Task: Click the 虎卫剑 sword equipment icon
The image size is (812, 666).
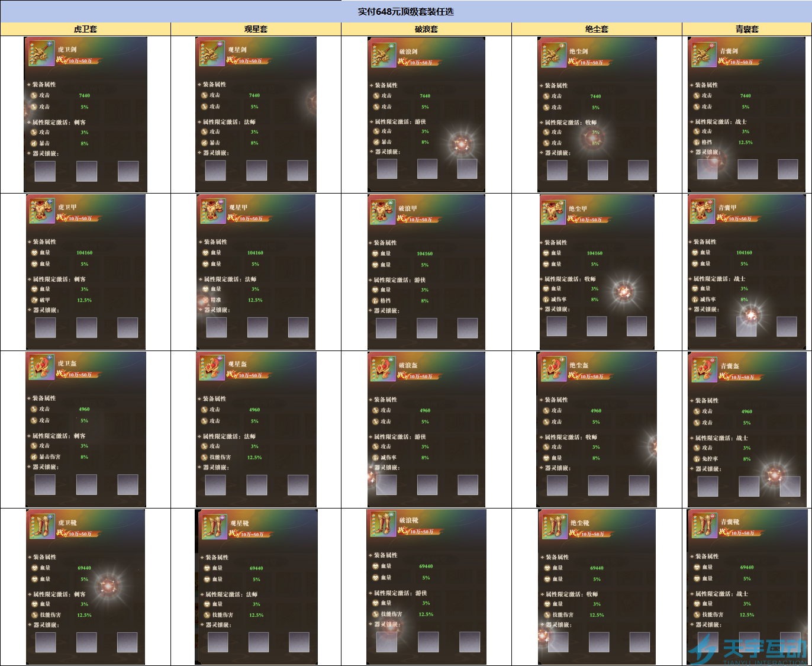Action: [x=42, y=53]
